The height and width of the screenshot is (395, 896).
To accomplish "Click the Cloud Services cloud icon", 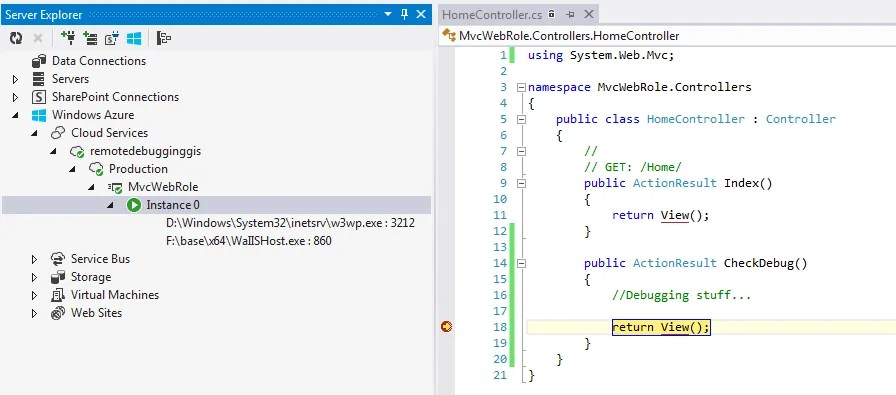I will coord(58,133).
